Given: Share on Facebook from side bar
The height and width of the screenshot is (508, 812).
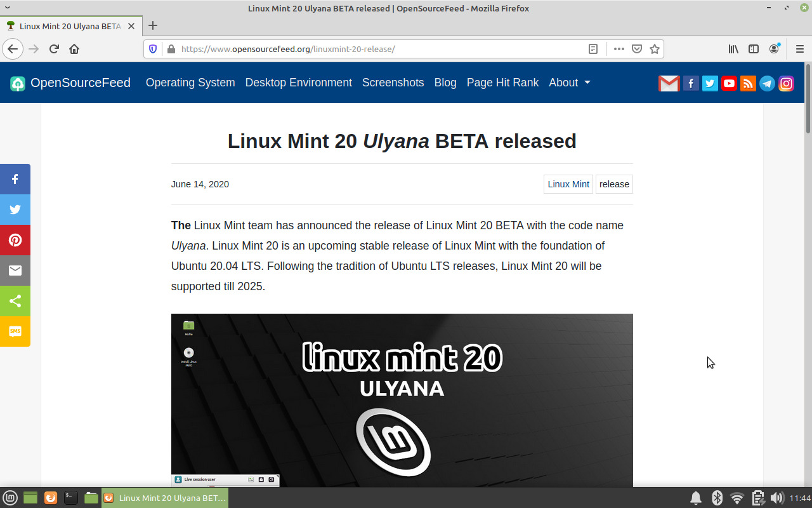Looking at the screenshot, I should (x=15, y=179).
